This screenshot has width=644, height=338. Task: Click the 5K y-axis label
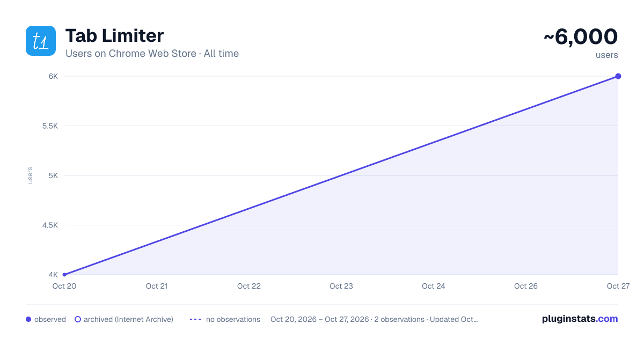click(53, 175)
